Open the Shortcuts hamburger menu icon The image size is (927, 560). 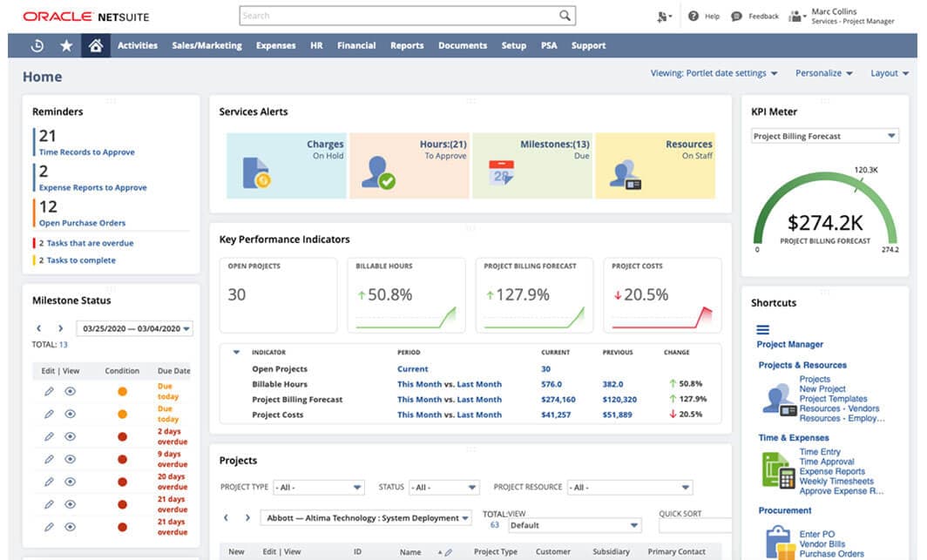[763, 329]
